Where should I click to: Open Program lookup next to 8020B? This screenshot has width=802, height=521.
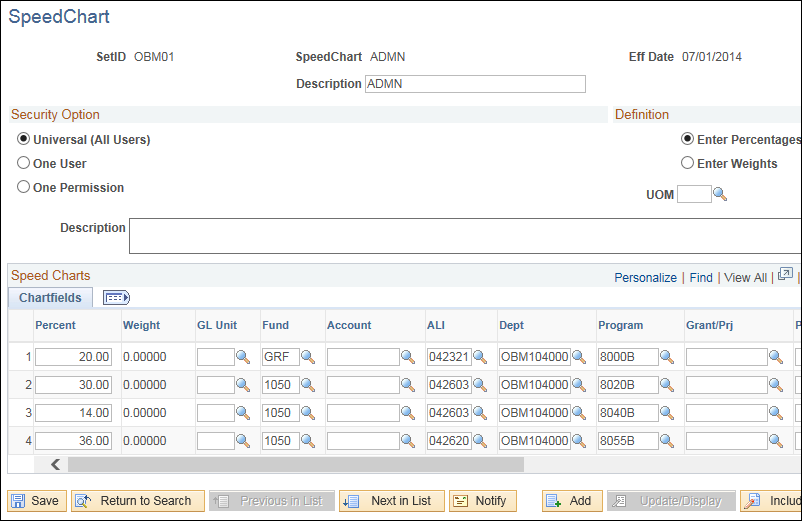(x=667, y=385)
